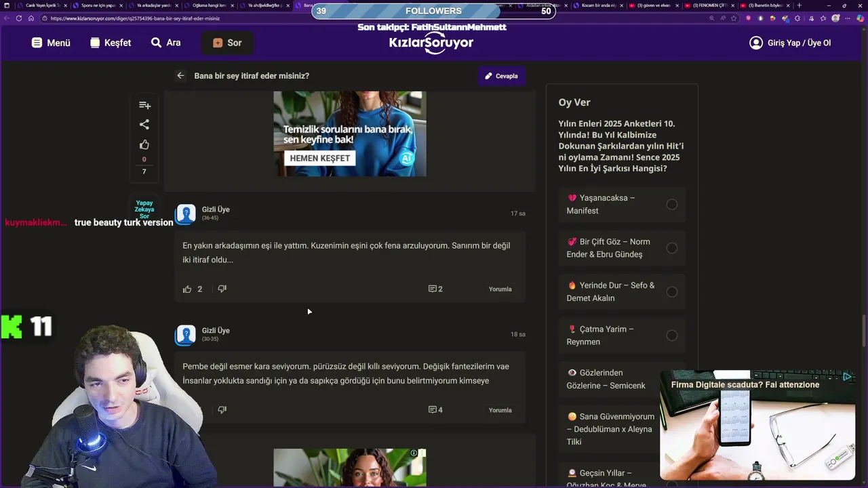Click question title 'Bana bir sey itiraf eder misiniz?'
This screenshot has height=488, width=868.
coord(252,76)
